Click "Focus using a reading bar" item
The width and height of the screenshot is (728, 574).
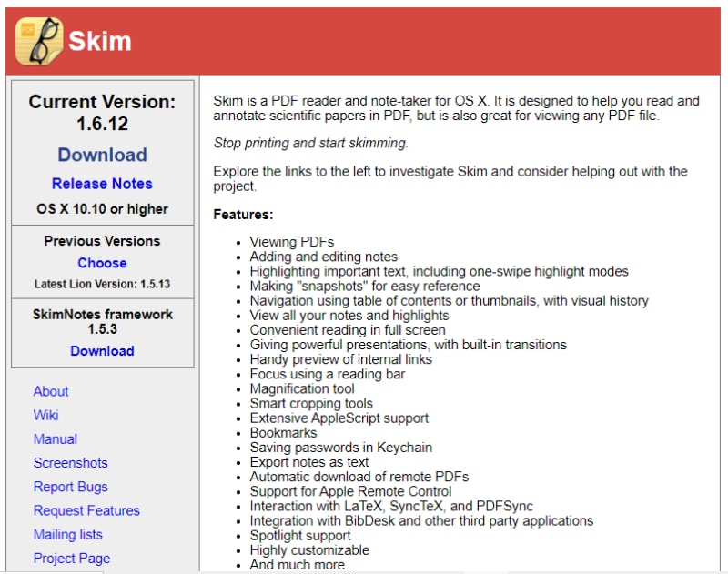[328, 374]
